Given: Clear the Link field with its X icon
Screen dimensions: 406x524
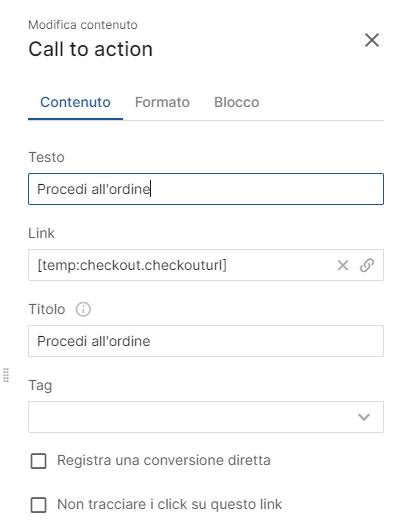Looking at the screenshot, I should pyautogui.click(x=343, y=265).
